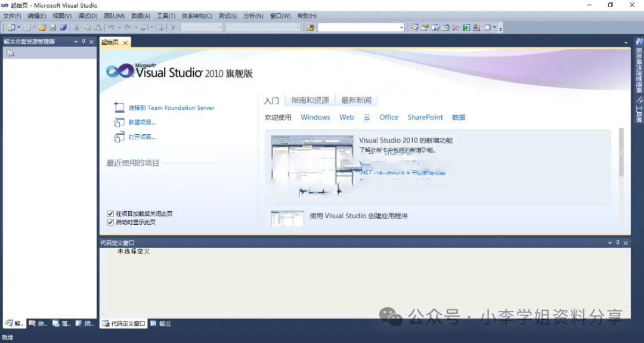
Task: Click the Open File folder toolbar icon
Action: 42,27
